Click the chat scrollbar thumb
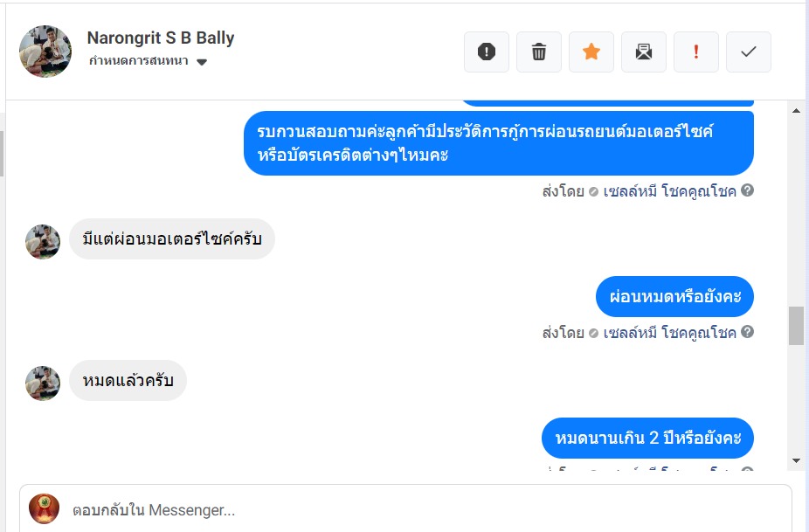This screenshot has height=532, width=809. pos(796,326)
